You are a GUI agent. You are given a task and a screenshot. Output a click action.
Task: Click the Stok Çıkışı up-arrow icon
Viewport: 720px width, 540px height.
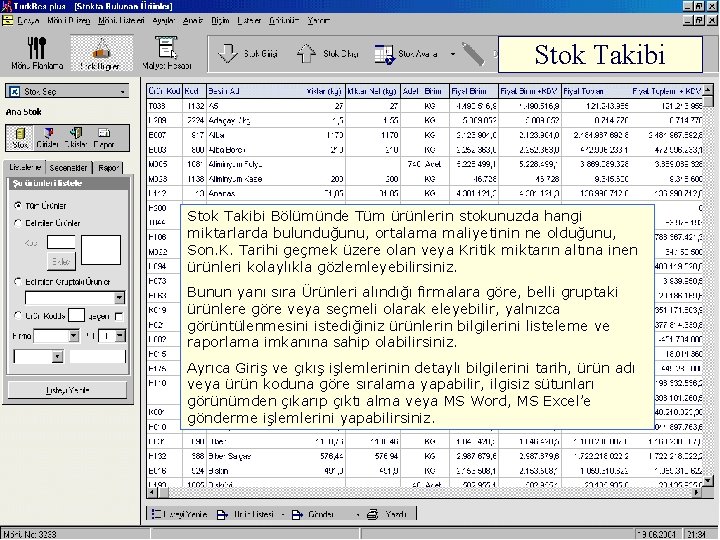(306, 53)
